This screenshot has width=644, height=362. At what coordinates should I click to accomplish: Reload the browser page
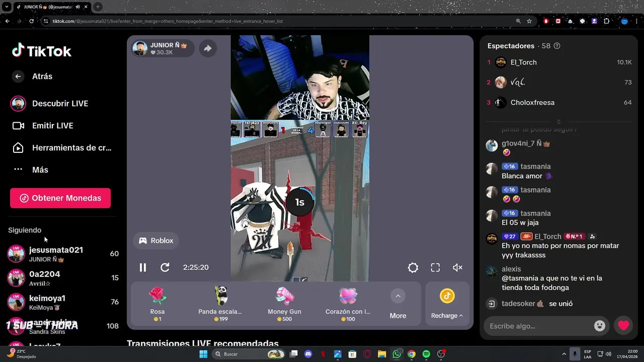click(31, 21)
